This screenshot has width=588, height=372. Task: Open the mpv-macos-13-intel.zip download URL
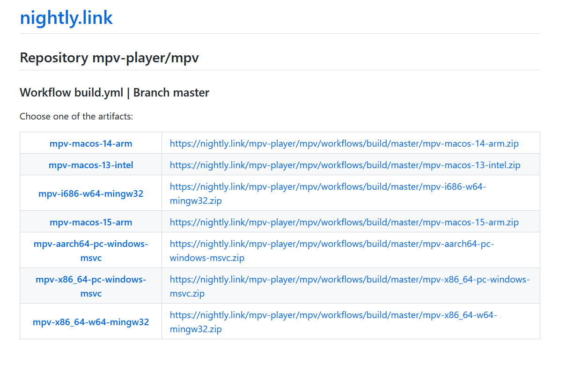pyautogui.click(x=345, y=165)
